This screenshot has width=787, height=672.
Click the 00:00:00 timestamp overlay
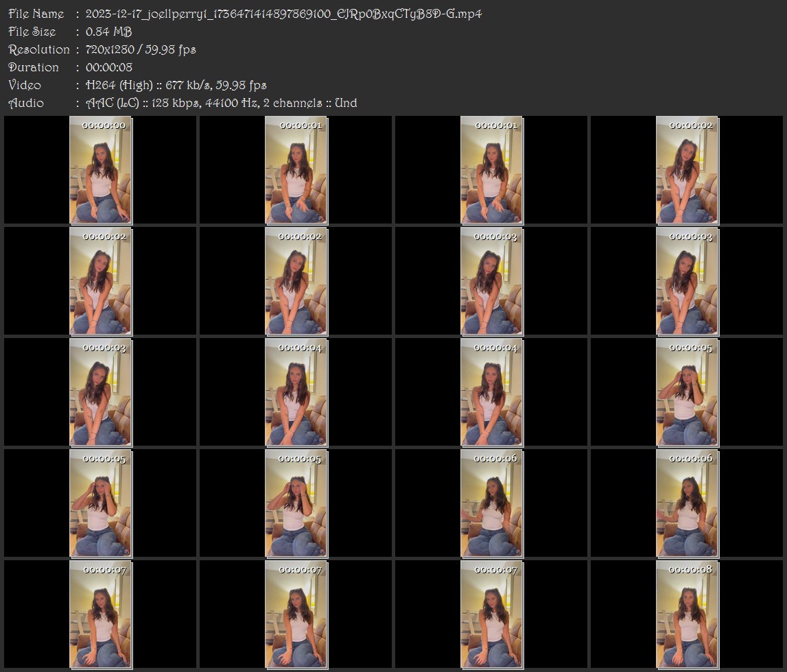pos(104,125)
